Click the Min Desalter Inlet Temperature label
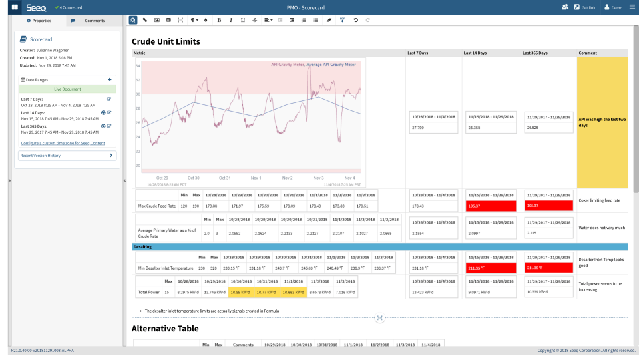This screenshot has height=364, width=639. (x=166, y=268)
